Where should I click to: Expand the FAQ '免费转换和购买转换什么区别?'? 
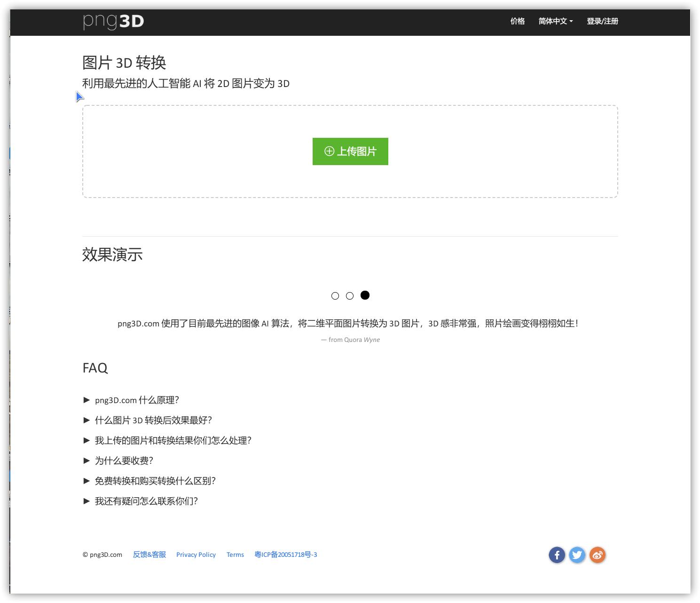[x=156, y=481]
